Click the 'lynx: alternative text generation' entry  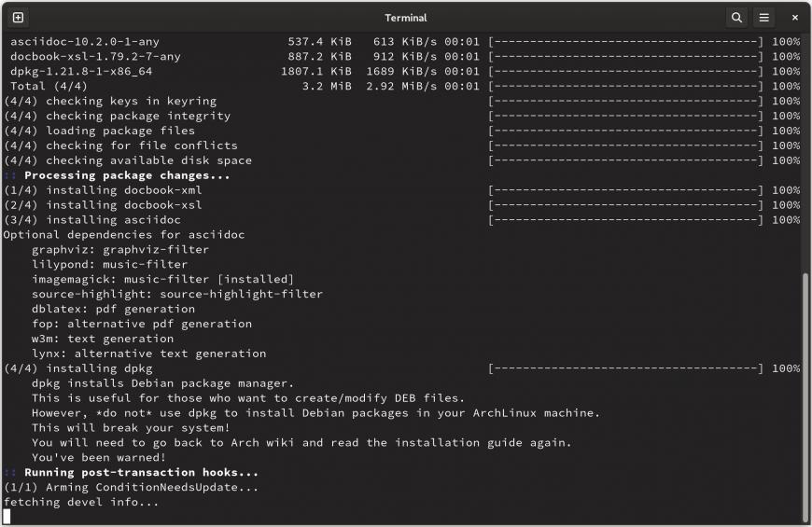coord(148,354)
